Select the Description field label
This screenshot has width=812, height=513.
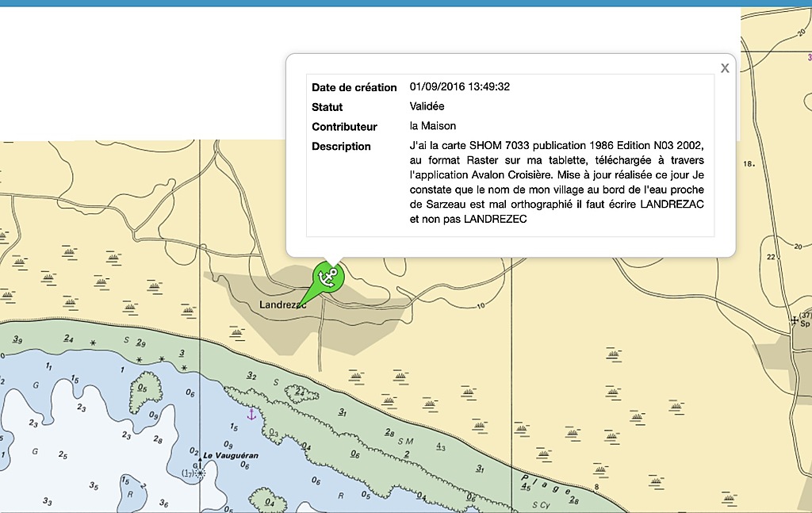341,147
